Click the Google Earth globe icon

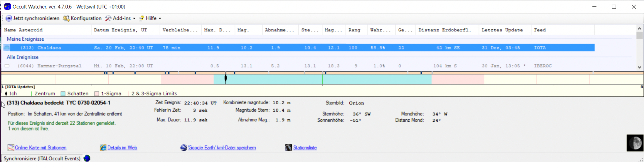pyautogui.click(x=184, y=148)
